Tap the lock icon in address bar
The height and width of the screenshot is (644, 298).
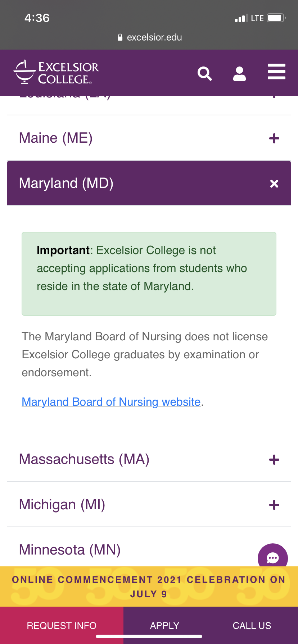120,37
